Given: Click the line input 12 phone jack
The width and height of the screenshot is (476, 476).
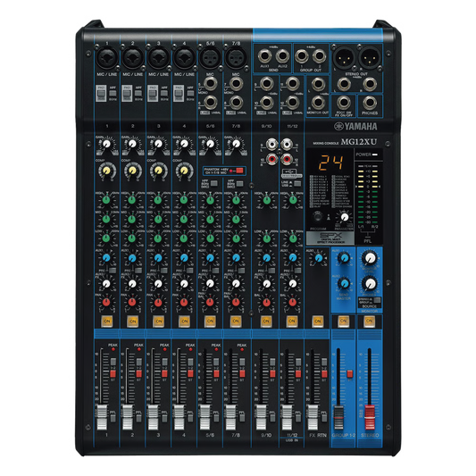Looking at the screenshot, I should (292, 103).
